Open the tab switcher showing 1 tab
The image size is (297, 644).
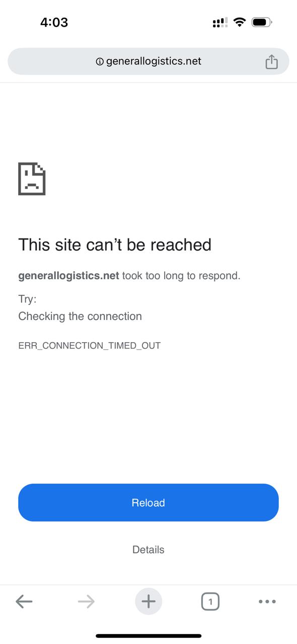[210, 601]
